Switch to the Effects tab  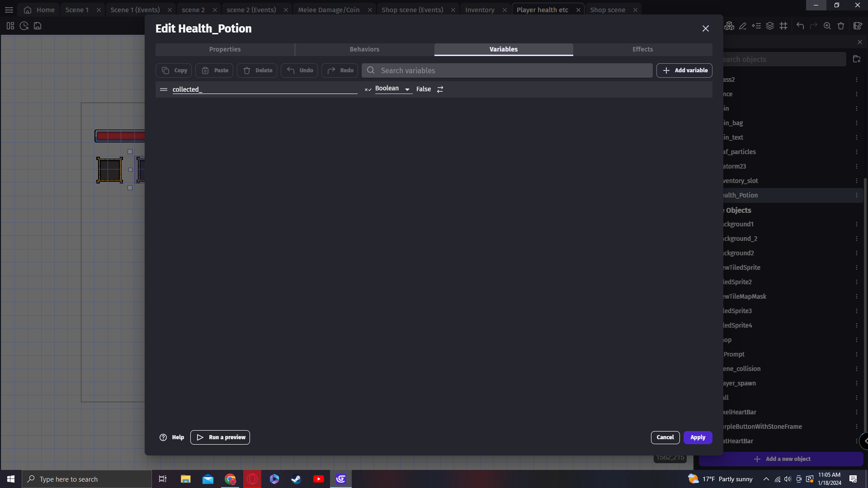643,49
